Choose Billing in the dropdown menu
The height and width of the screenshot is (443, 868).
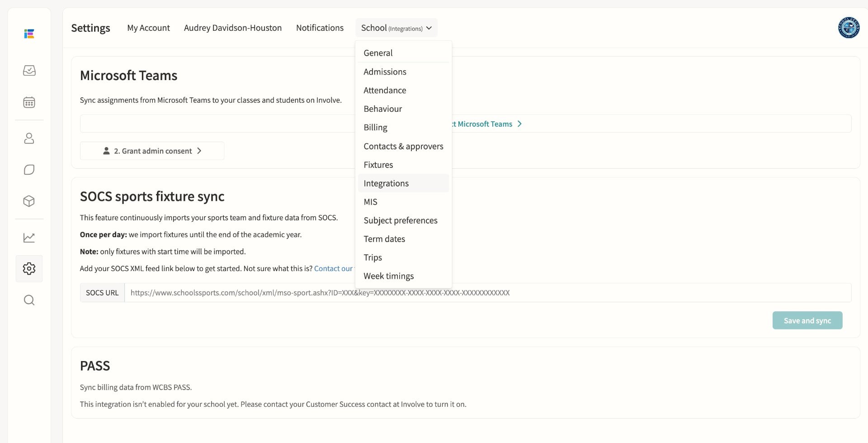(403, 128)
